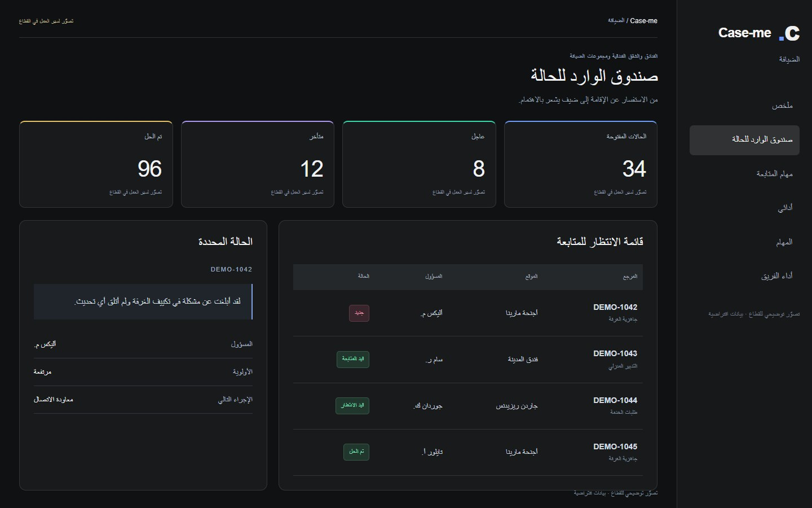Click the Case-me logo icon in the sidebar
Image resolution: width=812 pixels, height=508 pixels.
[789, 34]
